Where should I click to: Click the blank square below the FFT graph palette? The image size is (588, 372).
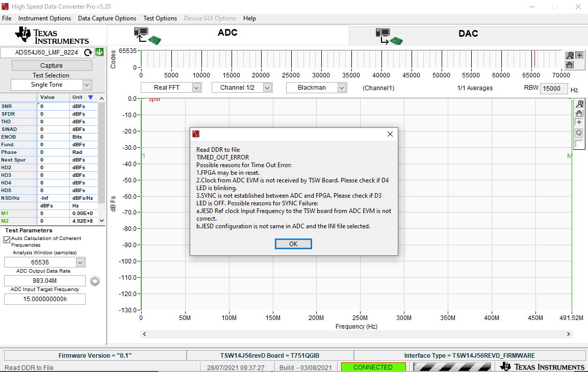pyautogui.click(x=579, y=144)
